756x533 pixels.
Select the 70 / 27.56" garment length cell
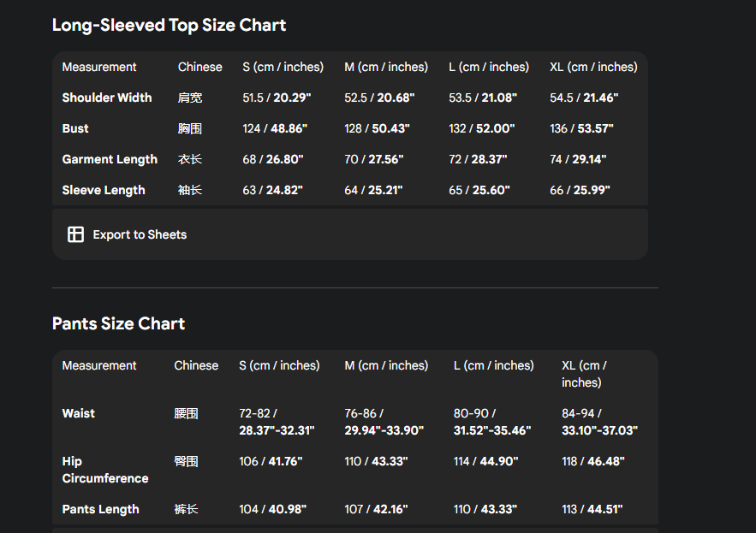(x=373, y=159)
